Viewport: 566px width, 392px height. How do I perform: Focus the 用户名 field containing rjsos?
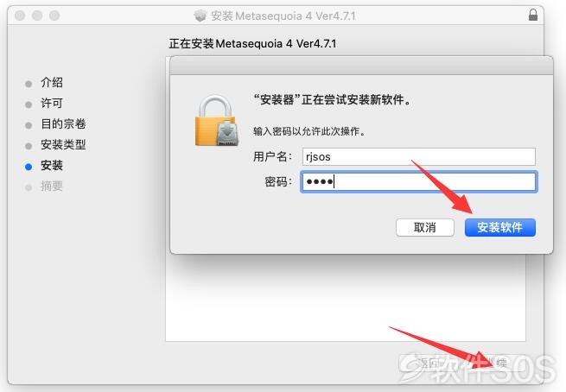pos(419,156)
